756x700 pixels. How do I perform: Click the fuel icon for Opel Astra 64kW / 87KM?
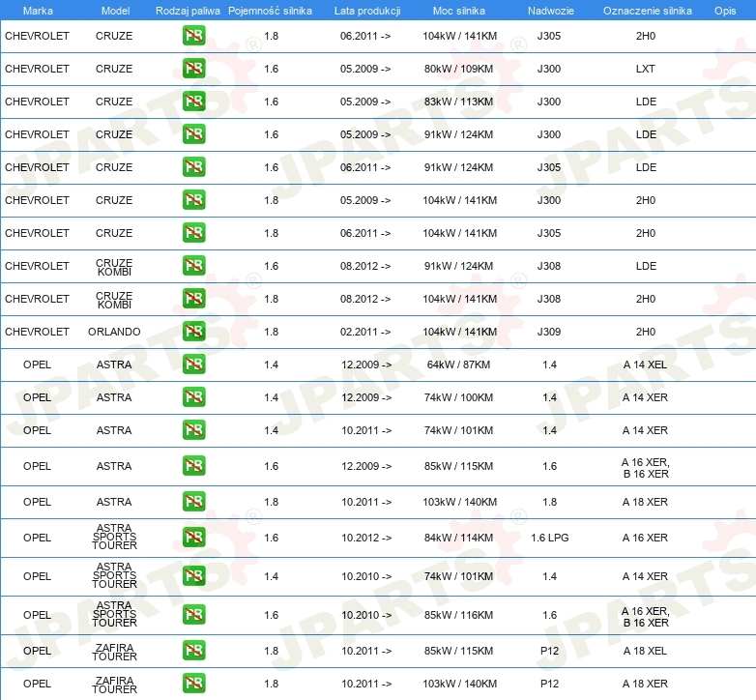point(193,365)
